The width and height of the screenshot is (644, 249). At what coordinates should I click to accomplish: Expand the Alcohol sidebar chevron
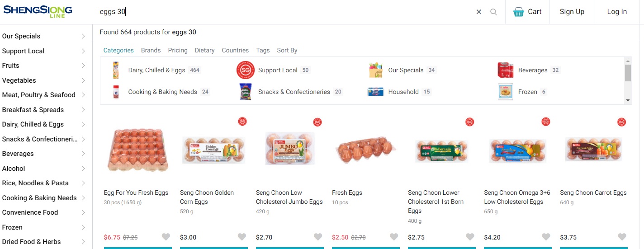pos(83,169)
